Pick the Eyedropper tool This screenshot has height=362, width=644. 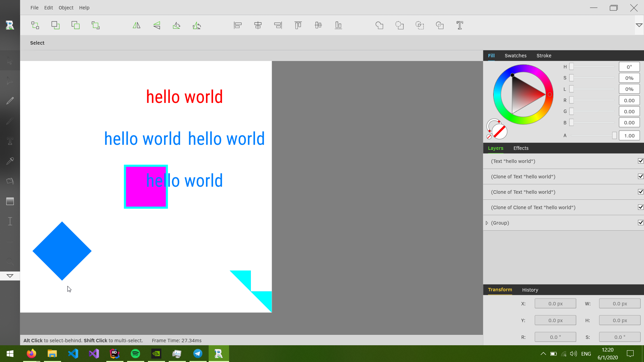(10, 161)
